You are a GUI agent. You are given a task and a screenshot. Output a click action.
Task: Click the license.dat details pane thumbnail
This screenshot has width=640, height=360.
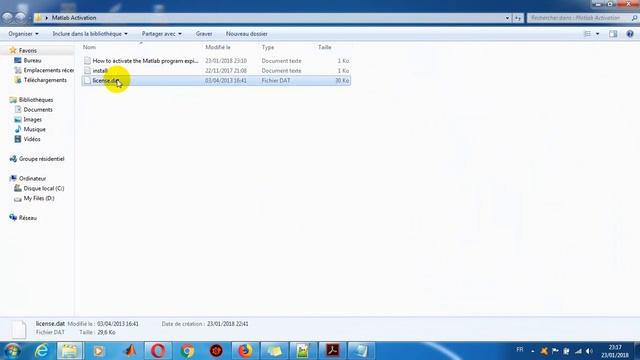18,329
